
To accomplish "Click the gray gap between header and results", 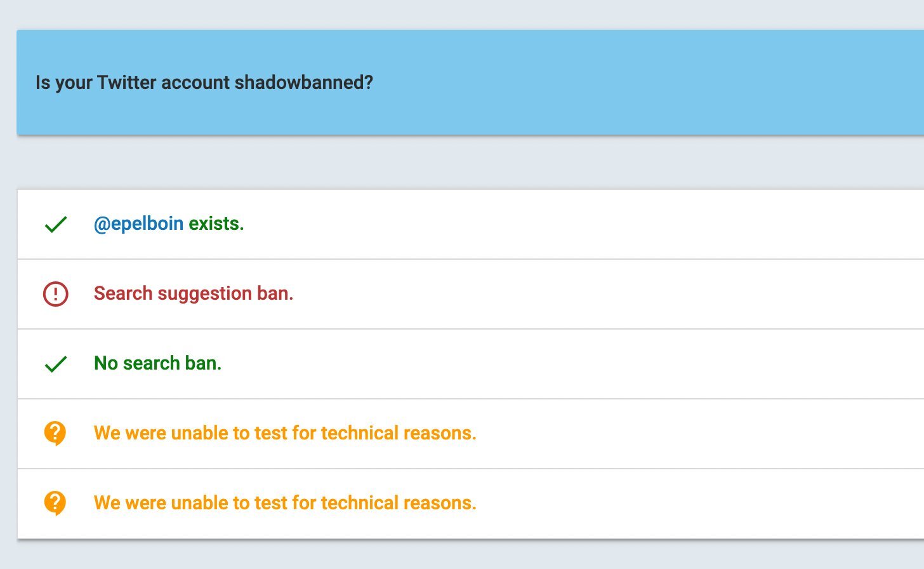I will pyautogui.click(x=444, y=163).
